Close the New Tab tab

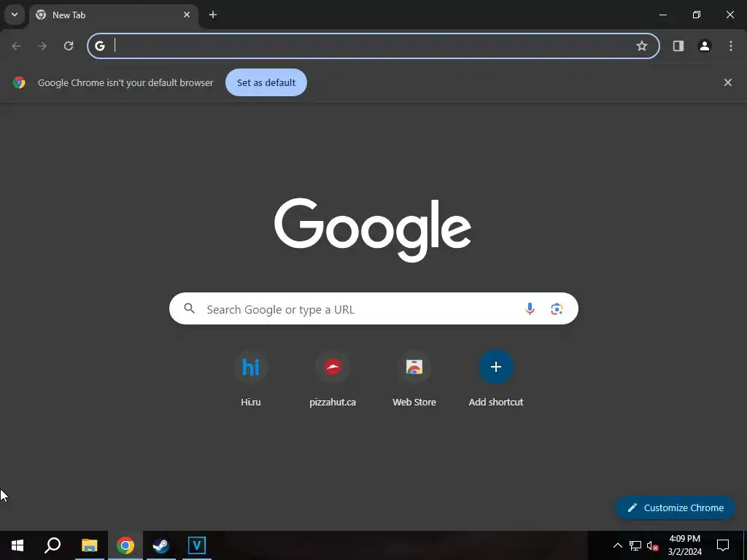[x=187, y=15]
